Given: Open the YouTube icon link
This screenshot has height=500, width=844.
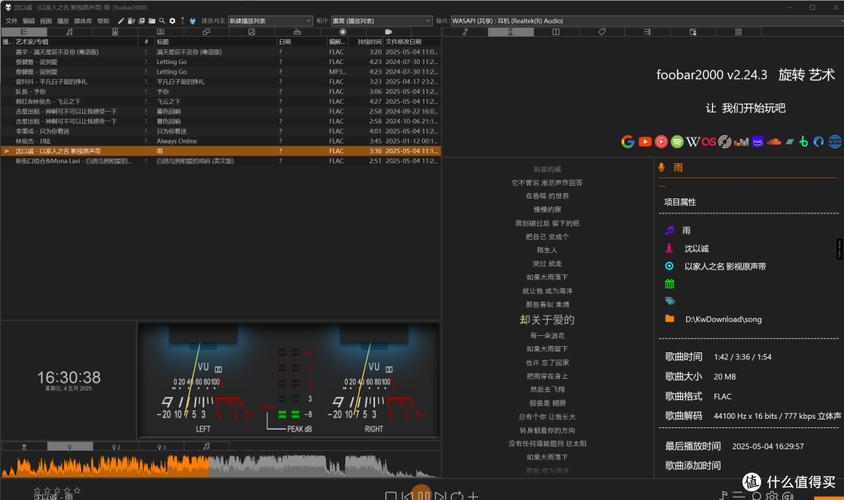Looking at the screenshot, I should [644, 142].
